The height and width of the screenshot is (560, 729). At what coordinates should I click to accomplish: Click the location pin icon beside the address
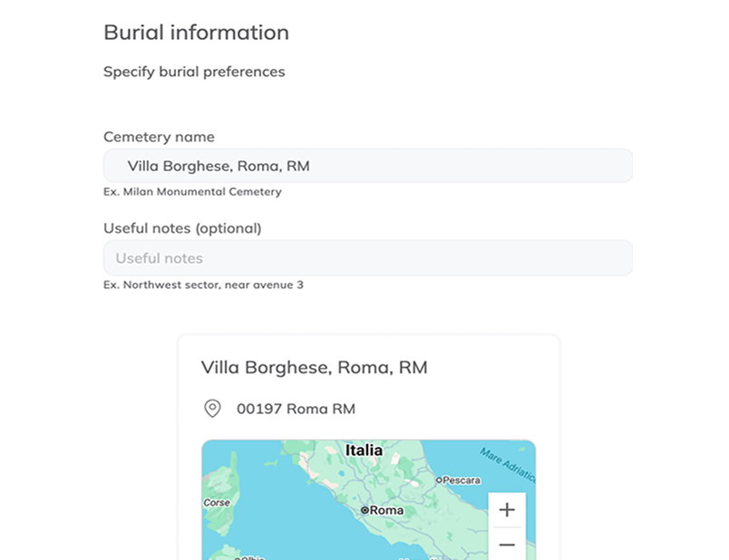[x=212, y=409]
